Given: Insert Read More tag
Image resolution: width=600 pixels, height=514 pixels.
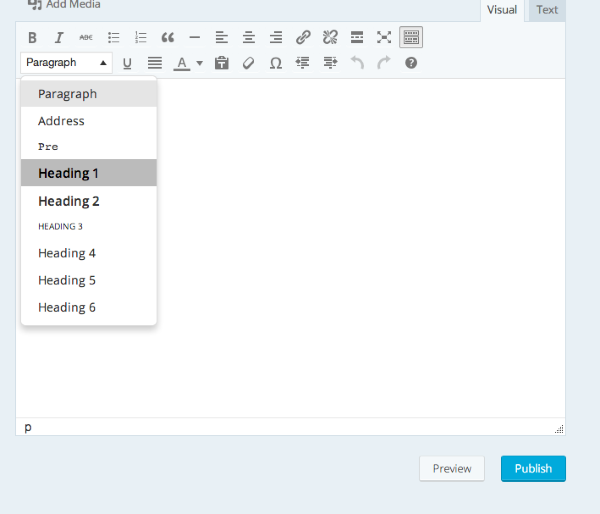Looking at the screenshot, I should (357, 38).
